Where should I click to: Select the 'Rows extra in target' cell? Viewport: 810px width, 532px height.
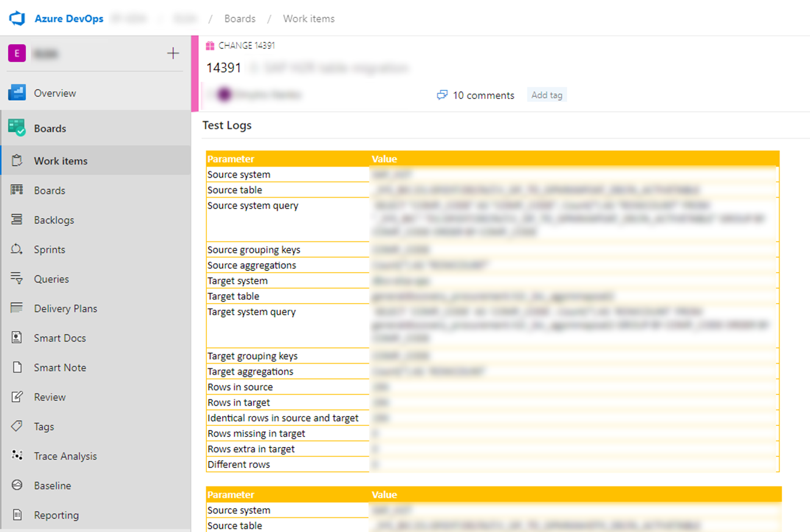tap(288, 449)
